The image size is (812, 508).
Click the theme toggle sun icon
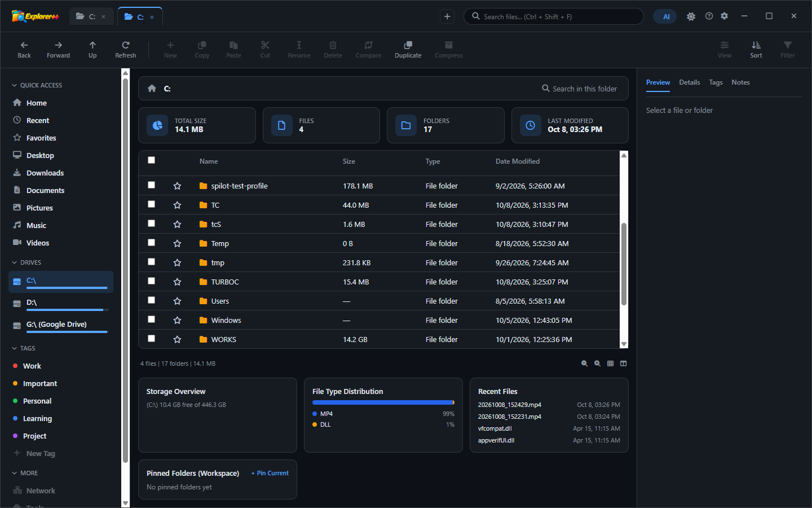691,16
